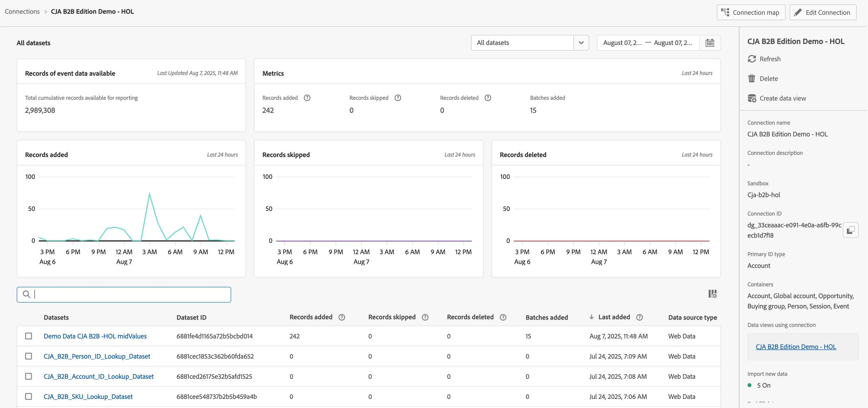Expand the All datasets dropdown arrow

(581, 43)
